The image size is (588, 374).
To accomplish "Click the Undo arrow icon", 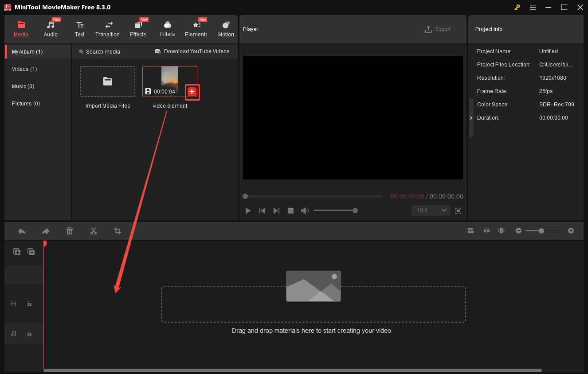I will (x=22, y=231).
